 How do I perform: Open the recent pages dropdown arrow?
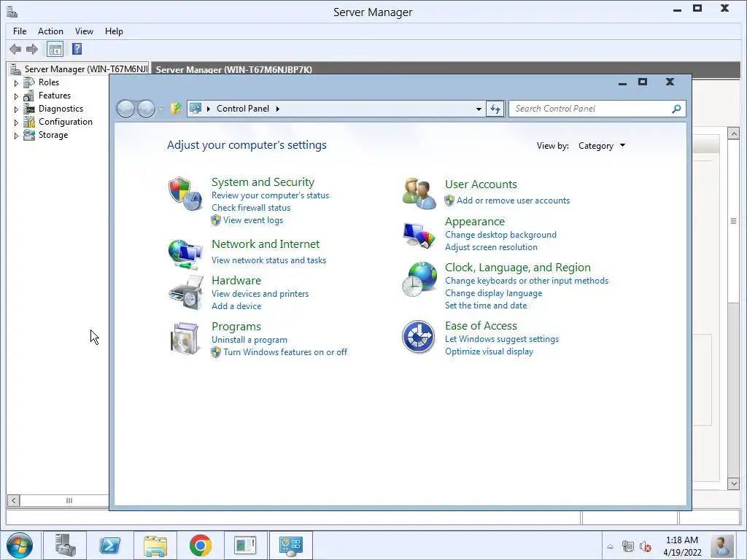click(160, 109)
